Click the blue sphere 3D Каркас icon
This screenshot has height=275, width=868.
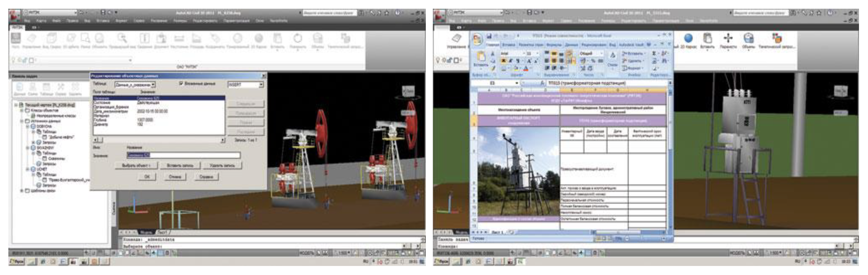coord(688,38)
